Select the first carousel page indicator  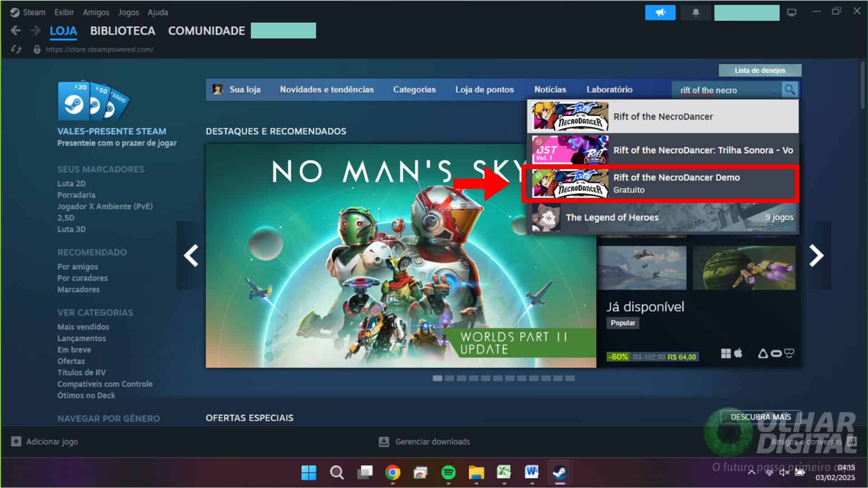coord(437,378)
